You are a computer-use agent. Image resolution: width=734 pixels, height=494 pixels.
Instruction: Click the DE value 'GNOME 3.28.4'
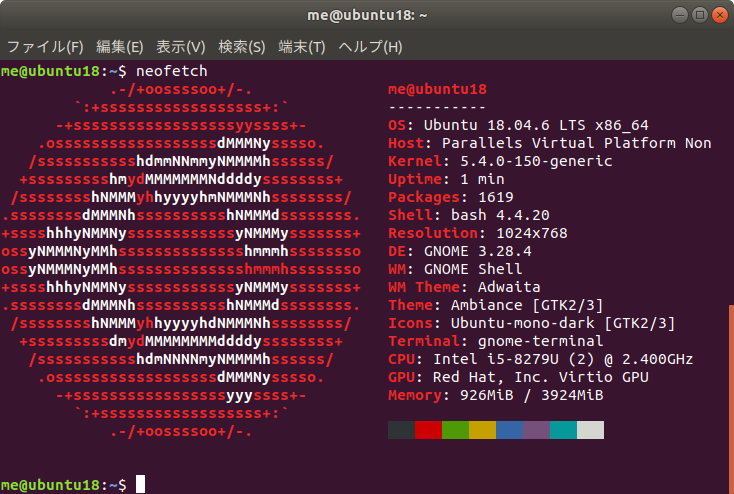[x=477, y=251]
